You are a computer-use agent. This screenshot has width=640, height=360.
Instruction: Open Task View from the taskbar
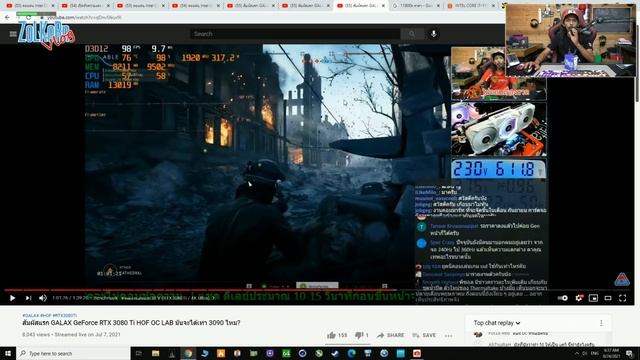(139, 353)
